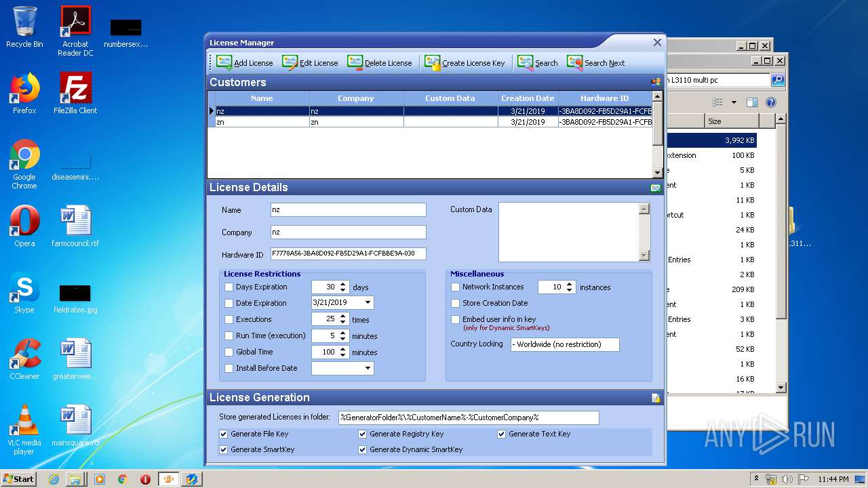Increase the Run Time minutes value
868x488 pixels.
(343, 333)
